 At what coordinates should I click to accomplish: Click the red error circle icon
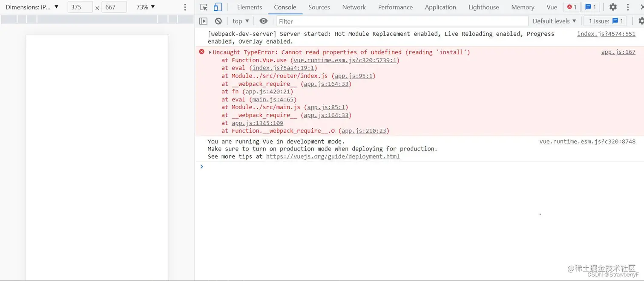point(202,52)
